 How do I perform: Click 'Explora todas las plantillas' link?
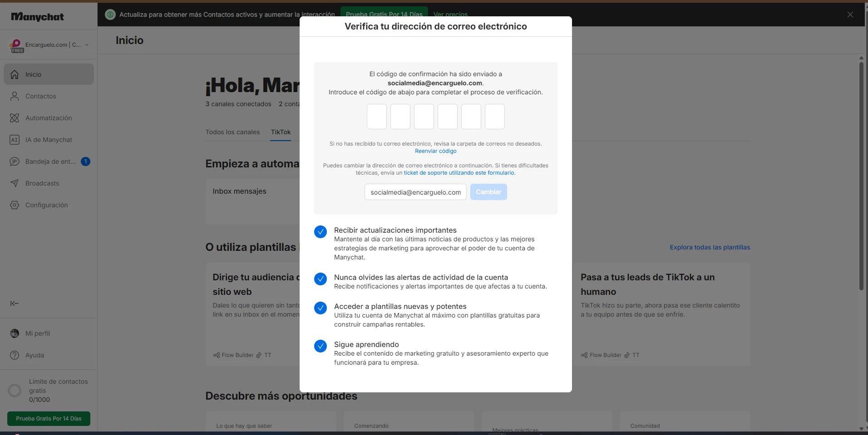(710, 247)
